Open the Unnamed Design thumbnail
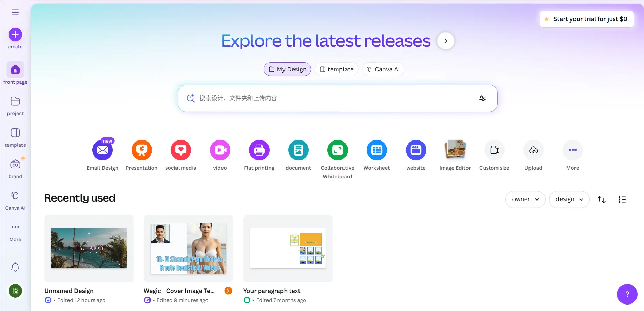The image size is (644, 311). pyautogui.click(x=89, y=248)
